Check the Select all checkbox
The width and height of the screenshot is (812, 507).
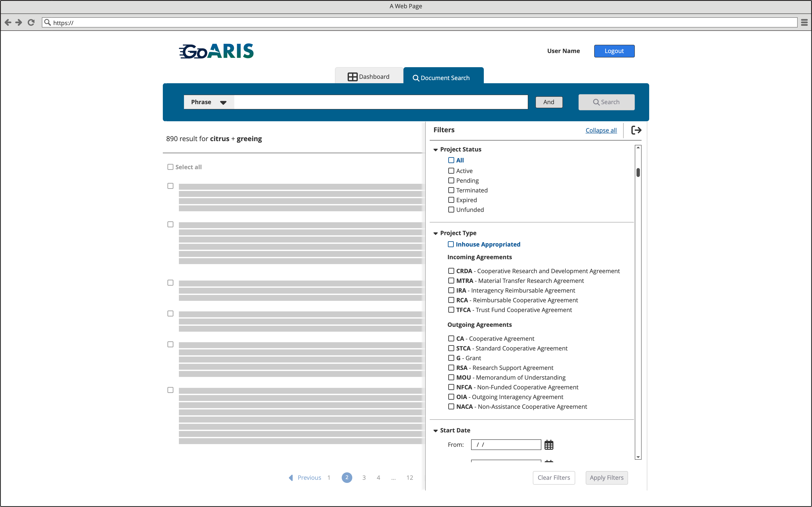click(170, 167)
